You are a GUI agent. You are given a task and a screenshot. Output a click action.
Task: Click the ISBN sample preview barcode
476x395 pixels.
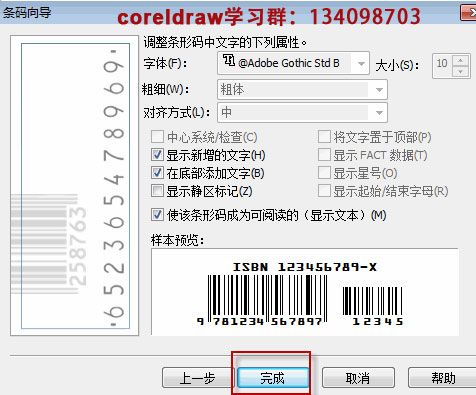pos(304,292)
